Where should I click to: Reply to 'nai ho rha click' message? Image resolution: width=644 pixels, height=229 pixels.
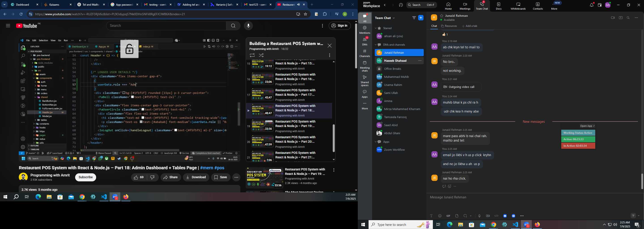click(x=444, y=186)
